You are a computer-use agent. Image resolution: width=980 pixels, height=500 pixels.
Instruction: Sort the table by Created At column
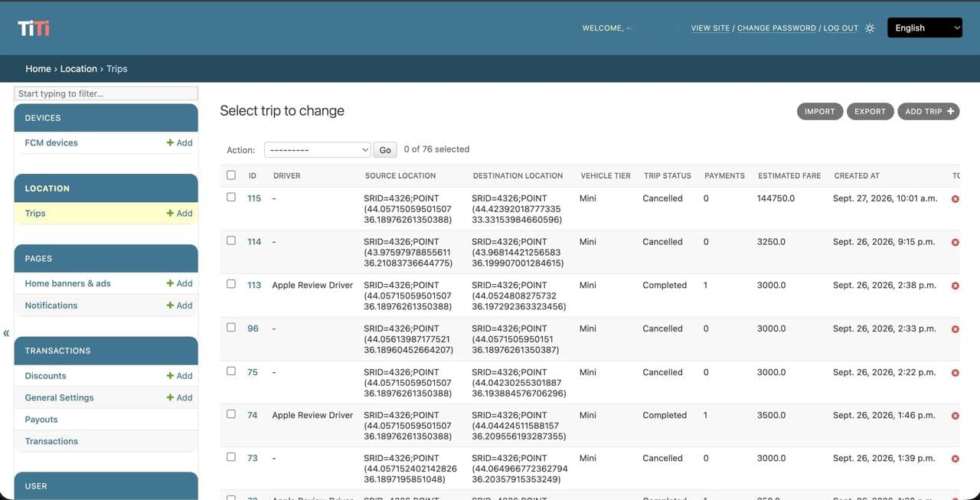[857, 175]
